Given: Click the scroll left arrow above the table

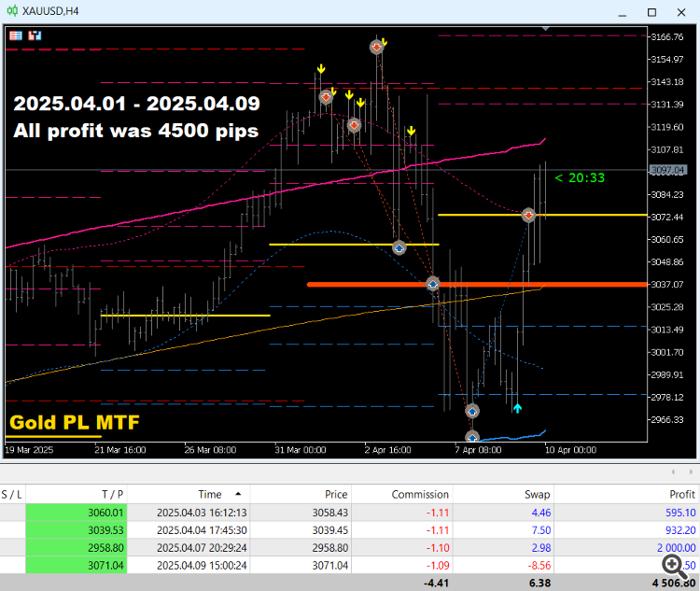Looking at the screenshot, I should click(673, 471).
